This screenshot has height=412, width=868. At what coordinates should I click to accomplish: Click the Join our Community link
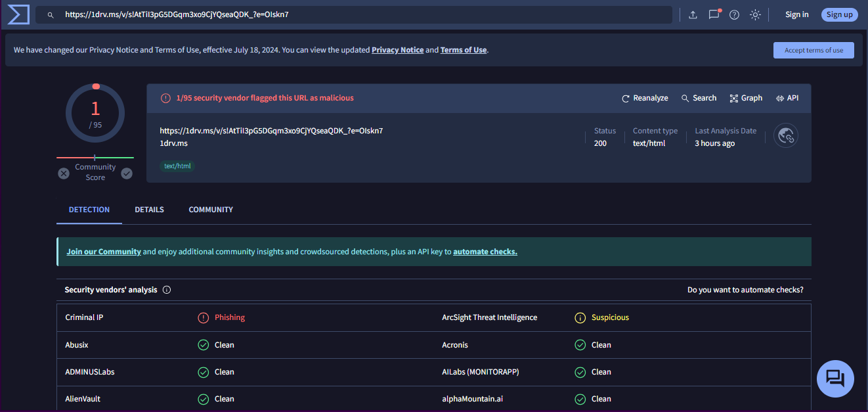point(104,252)
